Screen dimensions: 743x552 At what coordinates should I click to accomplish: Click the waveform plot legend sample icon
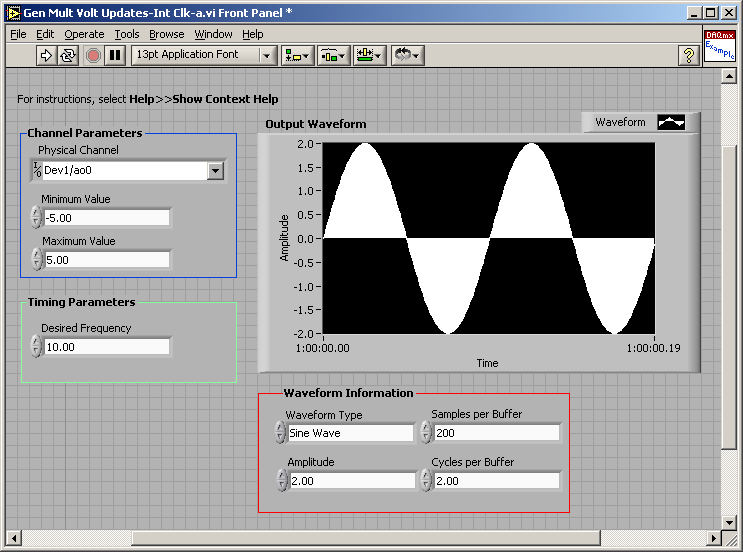[671, 122]
